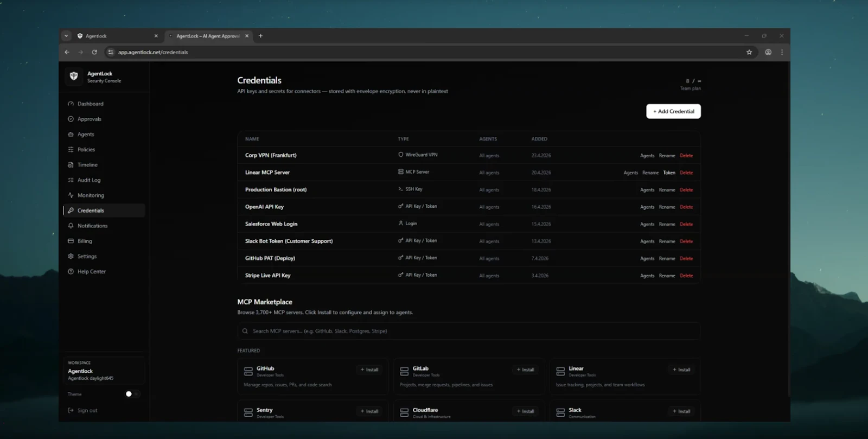Click the Search MCP servers field
868x439 pixels.
[x=469, y=331]
